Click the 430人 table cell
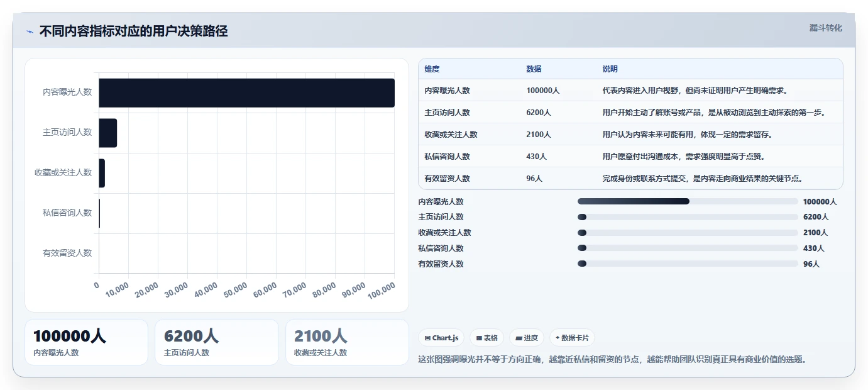 [536, 157]
